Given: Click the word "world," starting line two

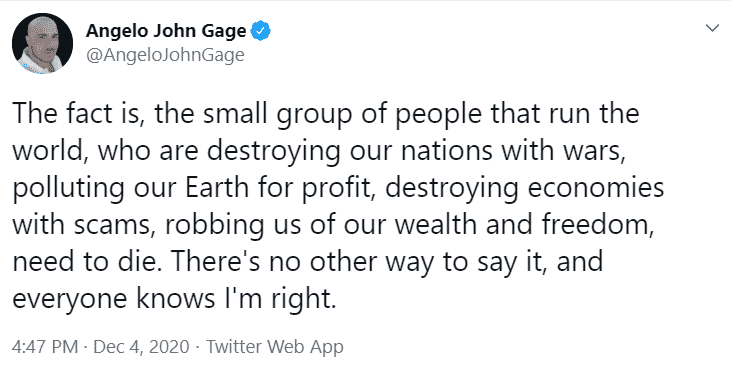Looking at the screenshot, I should pyautogui.click(x=49, y=151).
